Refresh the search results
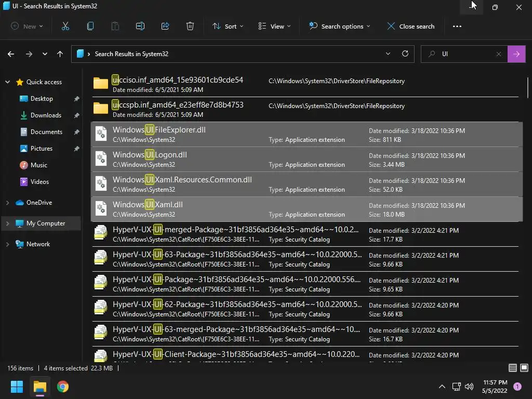532x399 pixels. click(x=405, y=54)
